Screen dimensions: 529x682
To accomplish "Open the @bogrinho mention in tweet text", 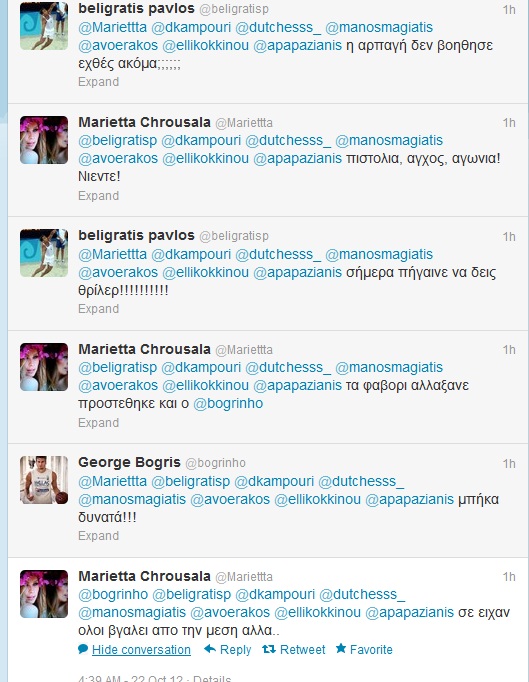I will pos(228,403).
